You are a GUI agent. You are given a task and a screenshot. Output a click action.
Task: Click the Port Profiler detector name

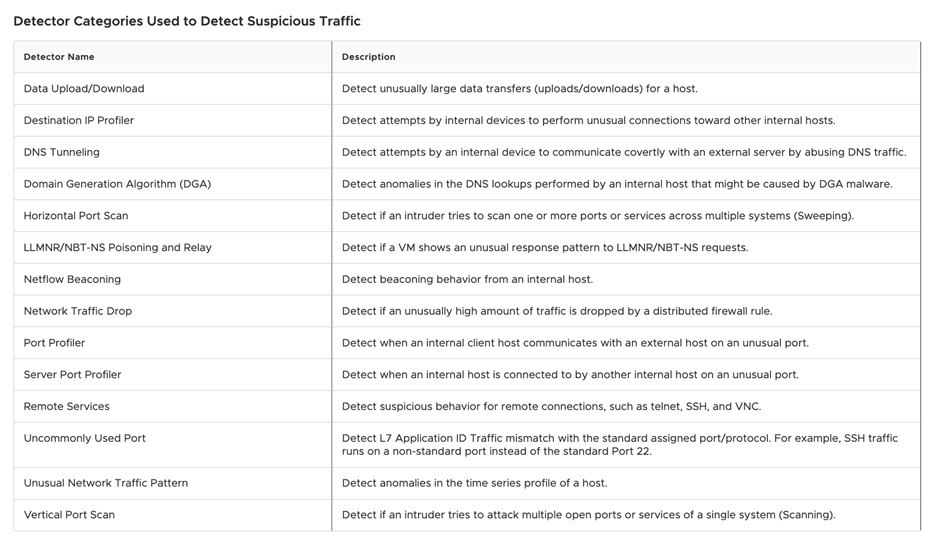[x=54, y=343]
